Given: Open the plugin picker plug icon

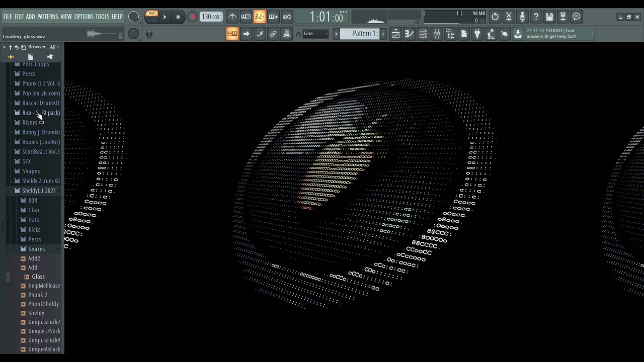Looking at the screenshot, I should click(x=477, y=34).
